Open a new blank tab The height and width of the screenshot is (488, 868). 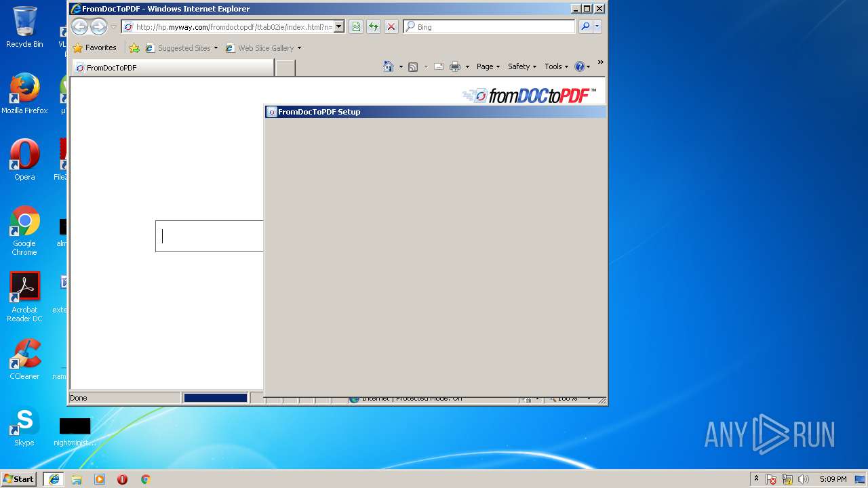point(285,68)
